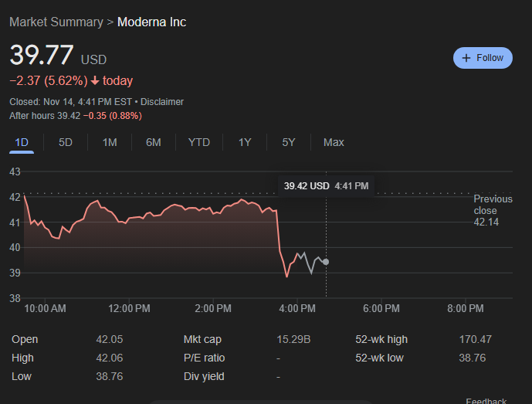Click the plus icon on Follow button
The width and height of the screenshot is (532, 404).
pos(466,58)
